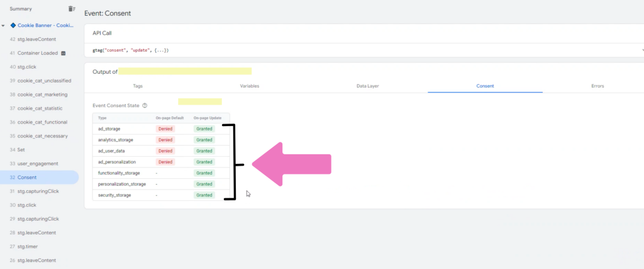This screenshot has height=269, width=644.
Task: Collapse the Cookie Banner event tree
Action: click(x=4, y=26)
